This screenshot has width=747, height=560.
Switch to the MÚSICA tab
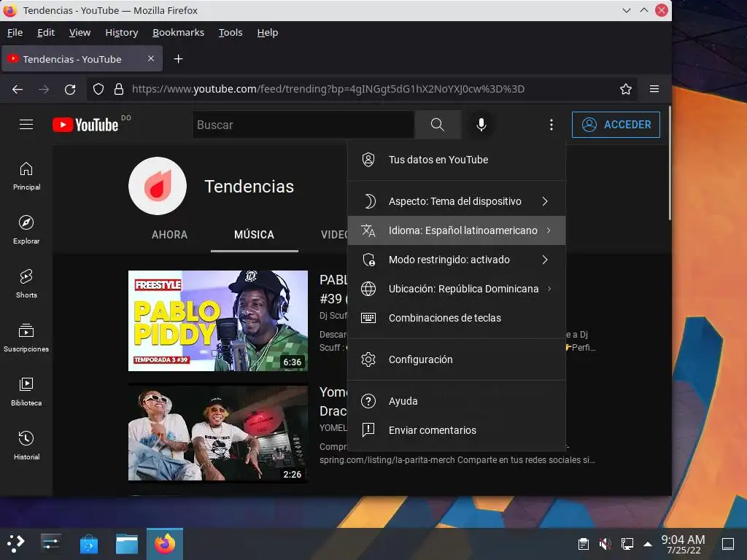pos(255,235)
